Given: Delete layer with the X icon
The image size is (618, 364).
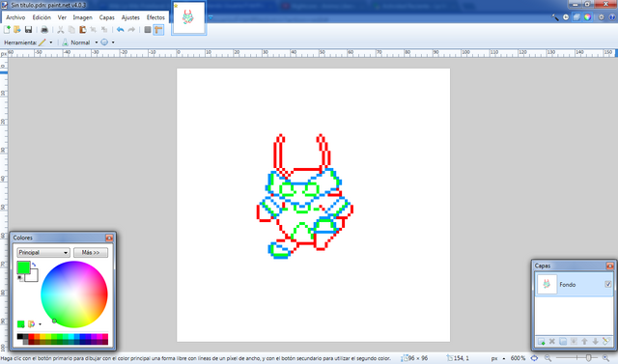Looking at the screenshot, I should 552,342.
